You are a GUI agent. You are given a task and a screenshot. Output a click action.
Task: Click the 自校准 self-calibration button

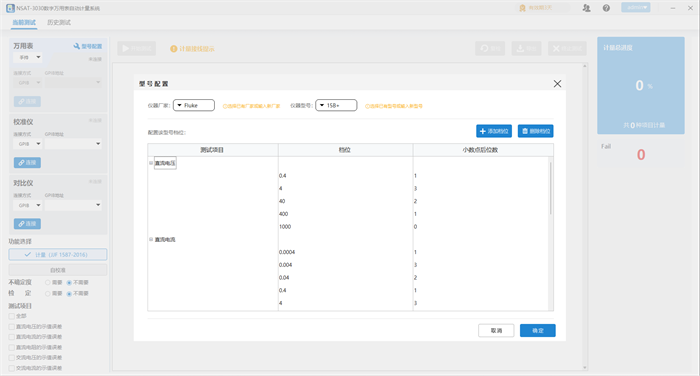pyautogui.click(x=58, y=270)
